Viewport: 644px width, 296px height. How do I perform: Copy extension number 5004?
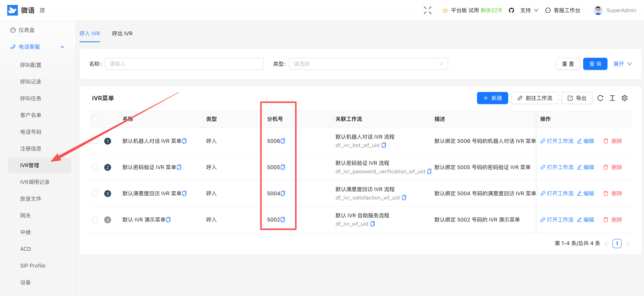[283, 194]
